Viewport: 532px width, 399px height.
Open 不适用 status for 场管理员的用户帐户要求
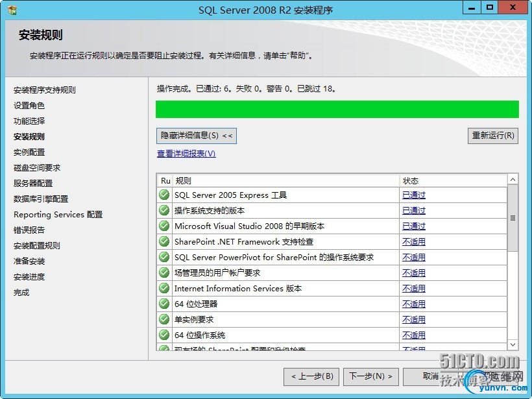pyautogui.click(x=413, y=273)
